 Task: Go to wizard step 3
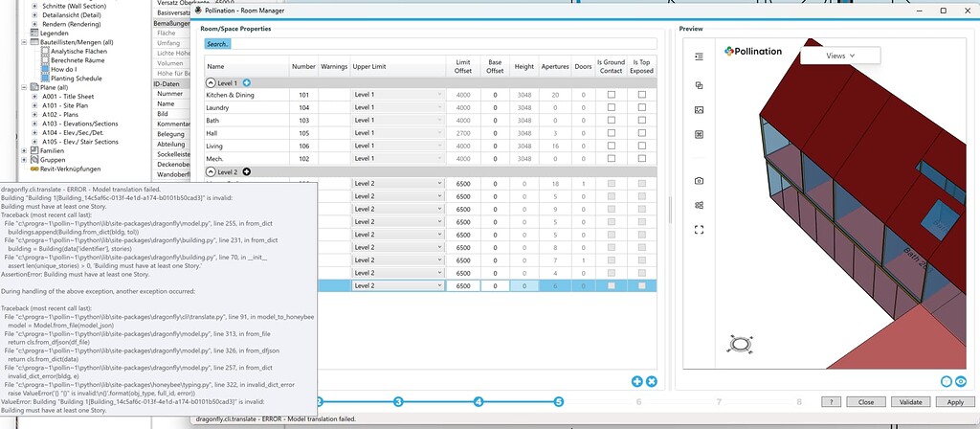(x=398, y=402)
